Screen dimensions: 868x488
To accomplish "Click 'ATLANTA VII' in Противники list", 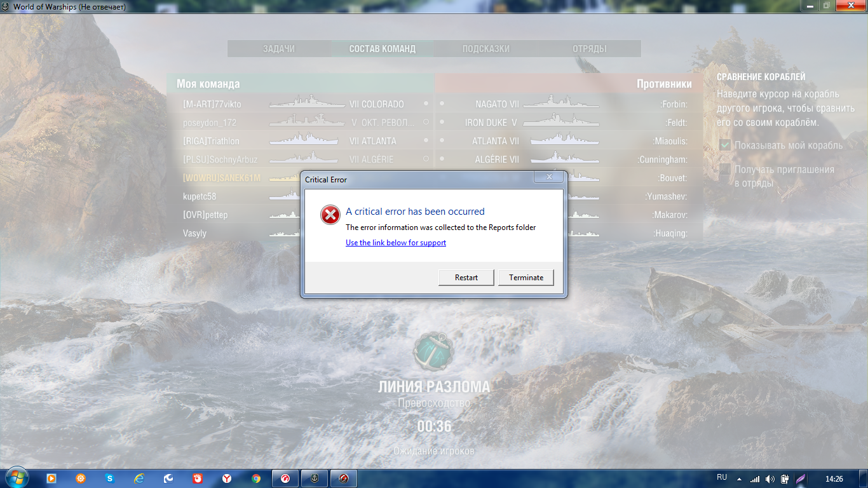I will point(496,141).
